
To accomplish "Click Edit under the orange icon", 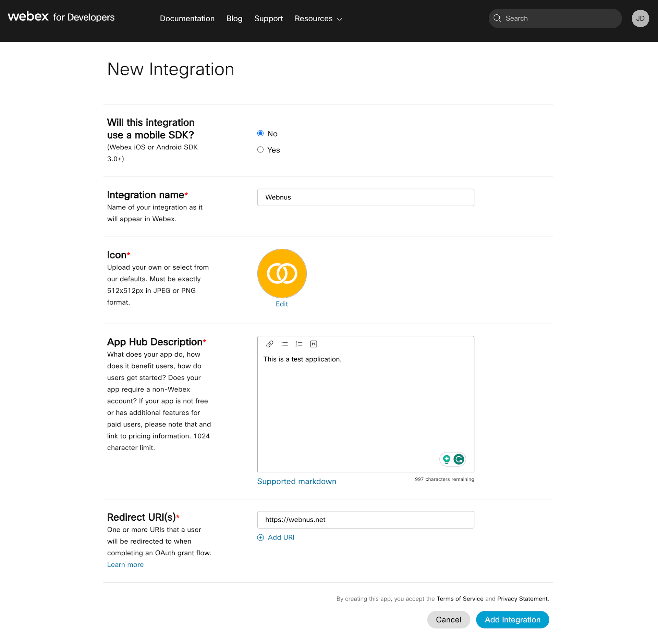I will [282, 304].
